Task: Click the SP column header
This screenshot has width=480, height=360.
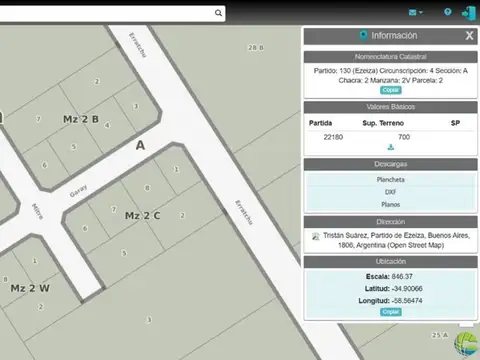Action: click(455, 123)
